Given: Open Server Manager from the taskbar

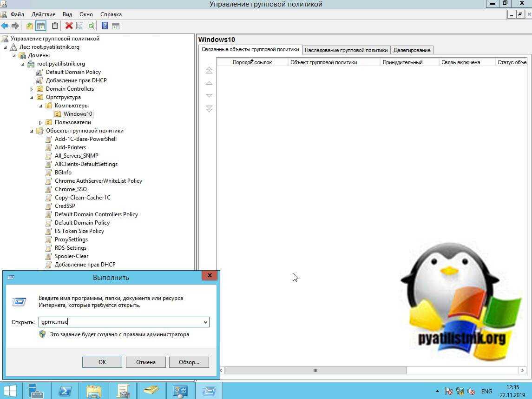Looking at the screenshot, I should (36, 391).
